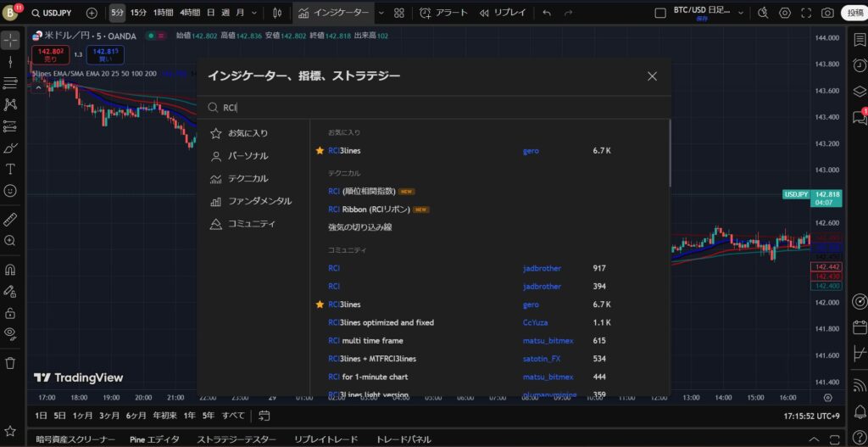Image resolution: width=868 pixels, height=447 pixels.
Task: Click the RCI search input field
Action: pos(433,108)
